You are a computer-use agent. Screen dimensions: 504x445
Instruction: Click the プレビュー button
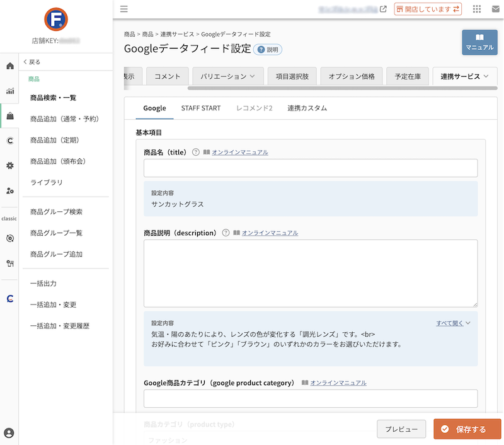pos(401,429)
